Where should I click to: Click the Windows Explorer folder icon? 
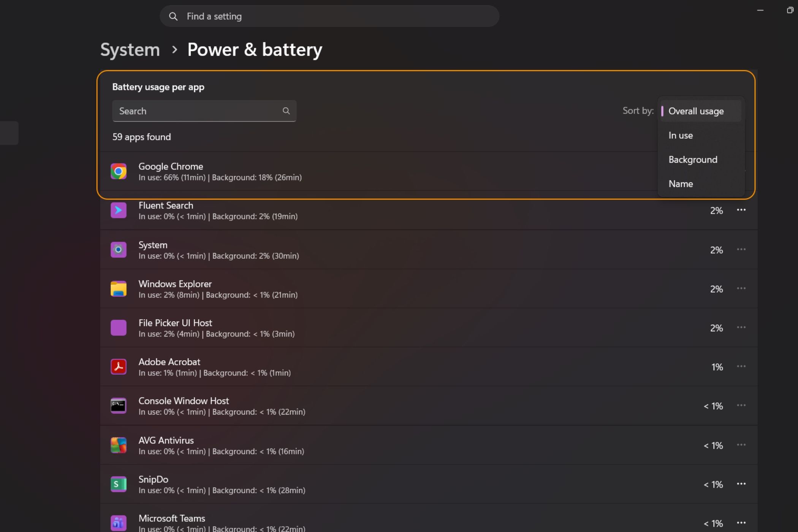(119, 289)
